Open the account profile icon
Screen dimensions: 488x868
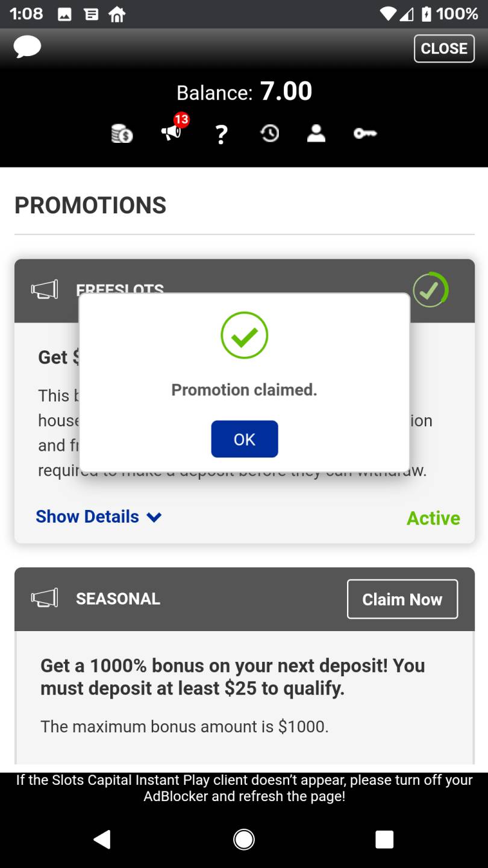(x=316, y=133)
